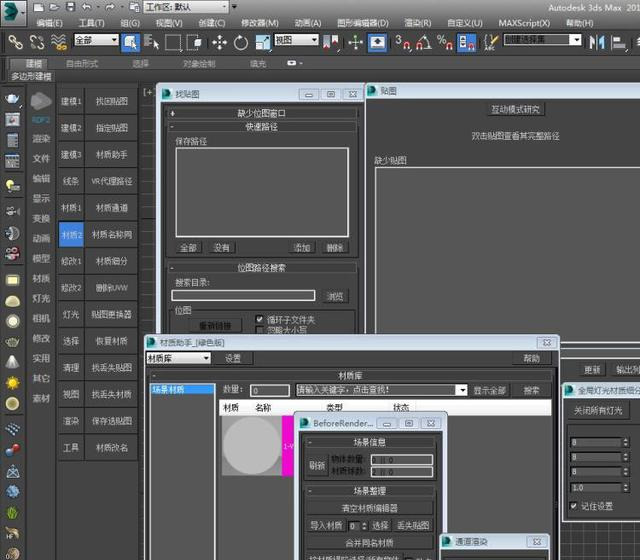The height and width of the screenshot is (560, 640).
Task: Check the box below 循环子文件夹
Action: 260,330
